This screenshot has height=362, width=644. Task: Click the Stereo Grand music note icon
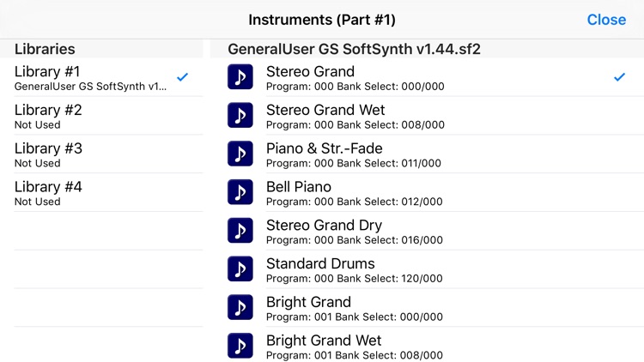point(240,76)
